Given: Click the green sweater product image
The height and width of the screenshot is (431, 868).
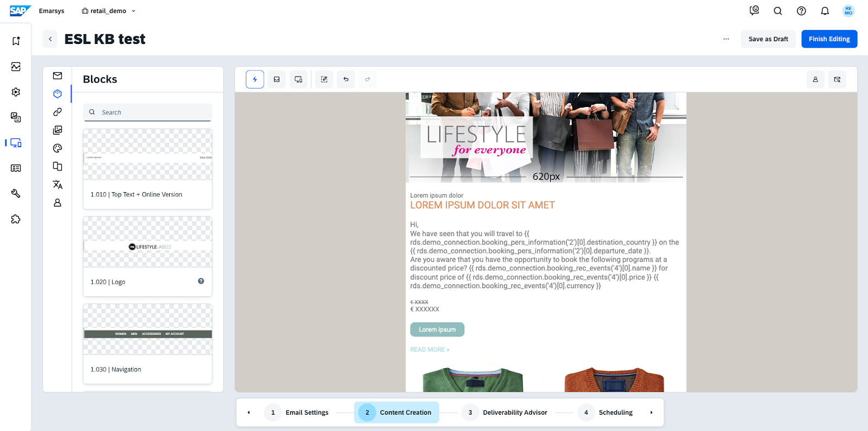Looking at the screenshot, I should pyautogui.click(x=473, y=379).
